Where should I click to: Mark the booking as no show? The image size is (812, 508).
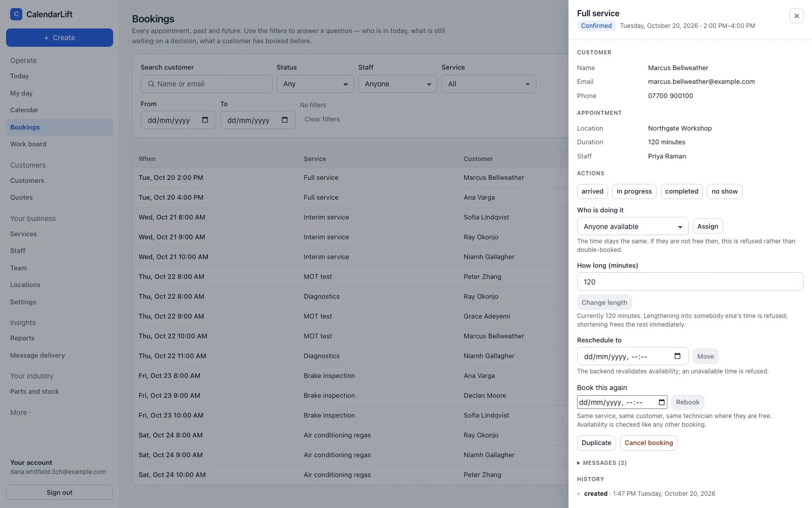724,192
